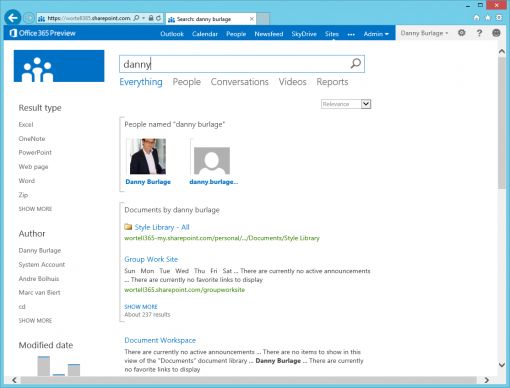Open the ellipsis more-links menu
Screen dimensions: 510x388
(x=351, y=34)
